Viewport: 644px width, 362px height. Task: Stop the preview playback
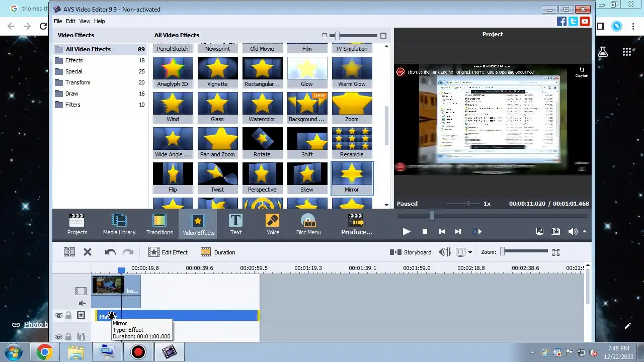click(x=425, y=231)
